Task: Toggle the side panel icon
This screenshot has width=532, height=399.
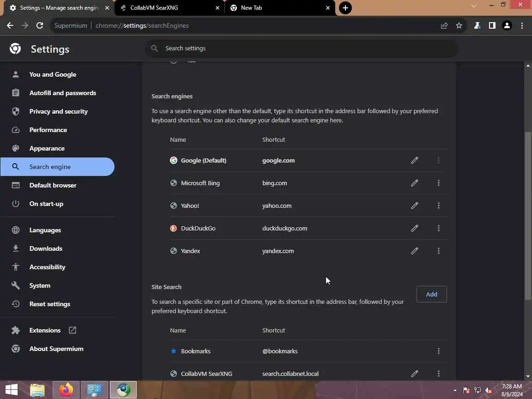Action: 492,25
